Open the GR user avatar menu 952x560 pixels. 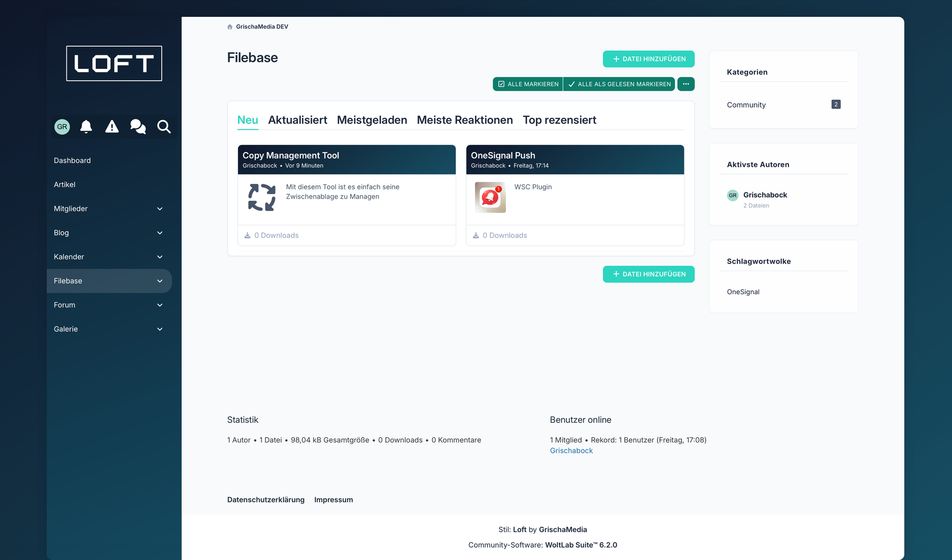pyautogui.click(x=62, y=127)
